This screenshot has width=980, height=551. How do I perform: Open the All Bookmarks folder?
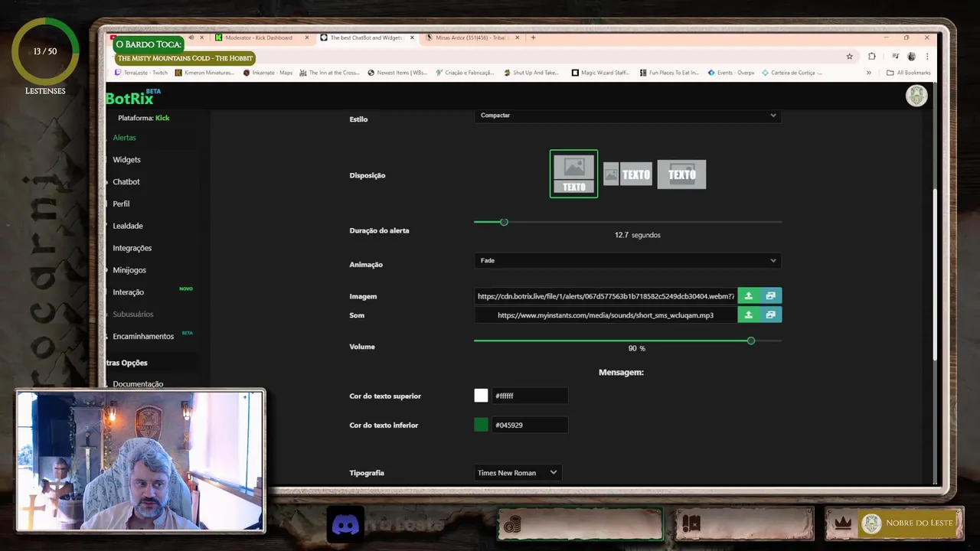(x=909, y=73)
